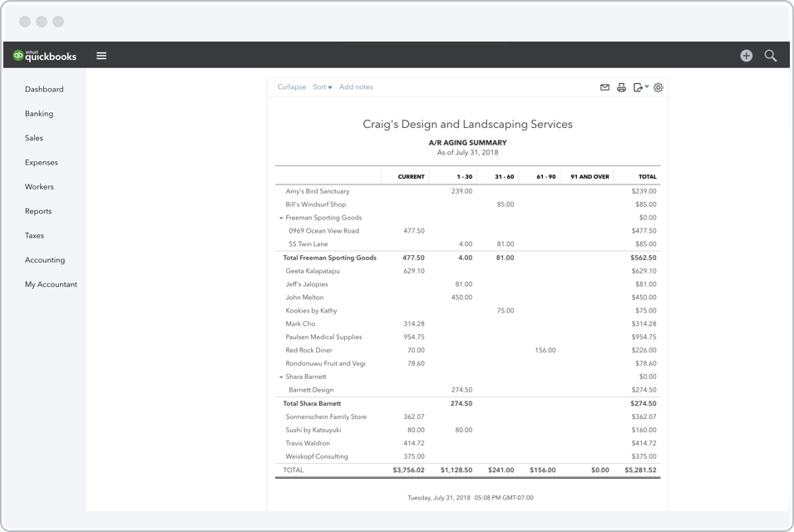Email the report via envelope icon

coord(604,87)
